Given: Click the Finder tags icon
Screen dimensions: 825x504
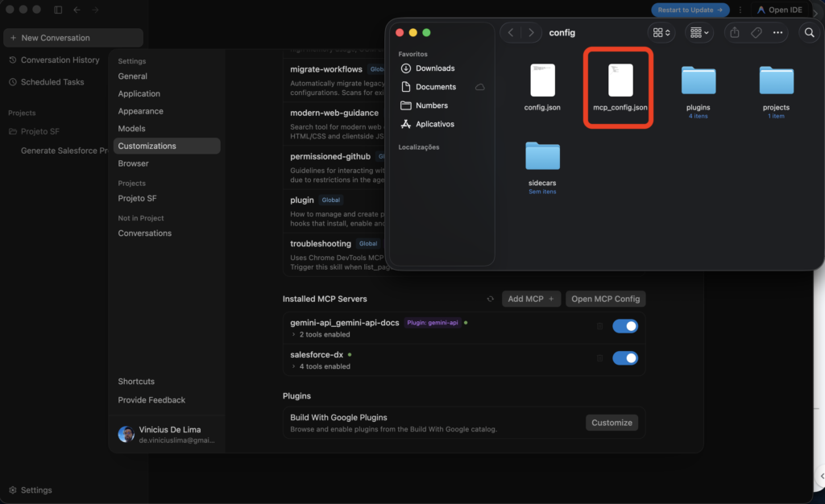Looking at the screenshot, I should pyautogui.click(x=756, y=32).
